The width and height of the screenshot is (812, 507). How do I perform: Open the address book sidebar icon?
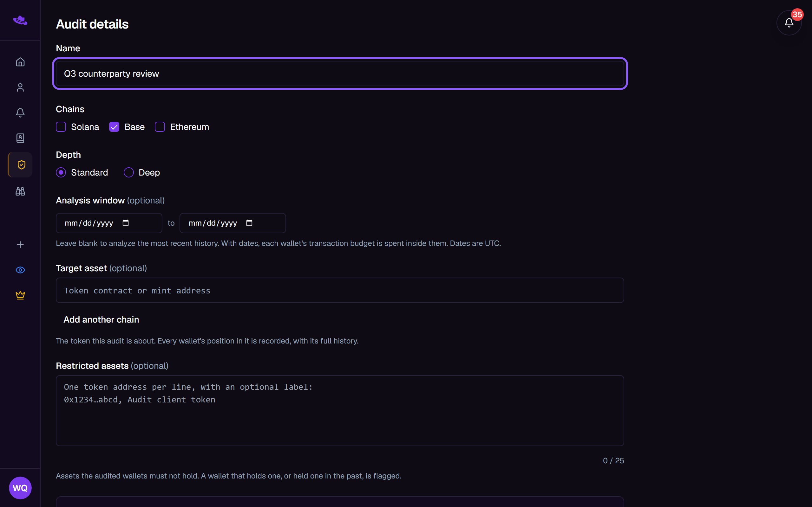pyautogui.click(x=20, y=138)
